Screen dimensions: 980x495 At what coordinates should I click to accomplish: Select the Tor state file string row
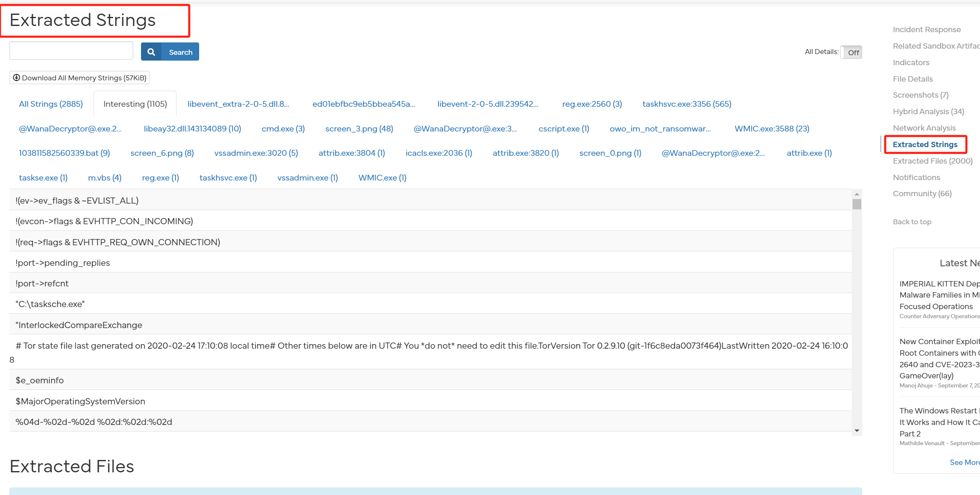coord(430,352)
